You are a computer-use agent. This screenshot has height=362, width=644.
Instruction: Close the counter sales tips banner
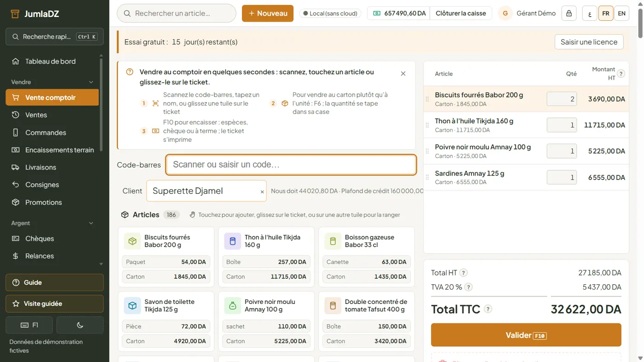tap(403, 74)
